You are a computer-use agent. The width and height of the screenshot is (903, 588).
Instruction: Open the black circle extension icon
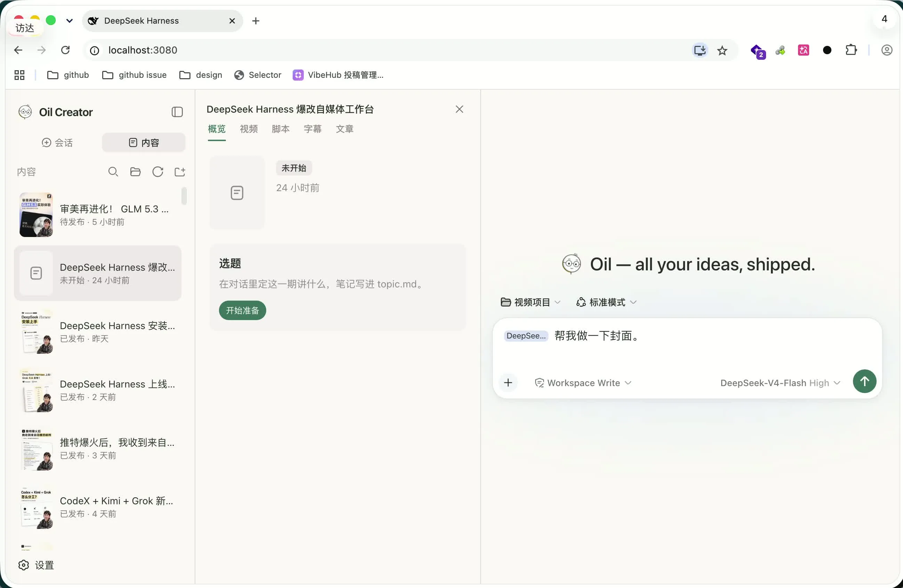coord(827,50)
